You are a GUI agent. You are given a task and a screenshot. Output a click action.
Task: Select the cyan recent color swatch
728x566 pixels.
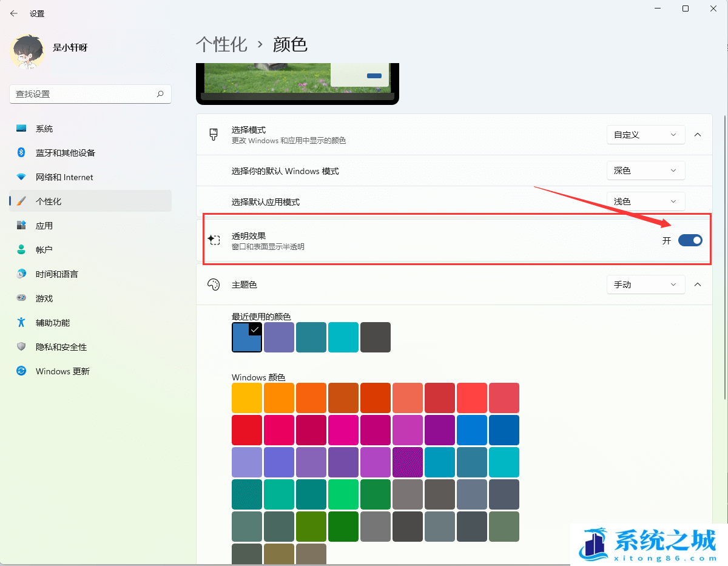[343, 337]
